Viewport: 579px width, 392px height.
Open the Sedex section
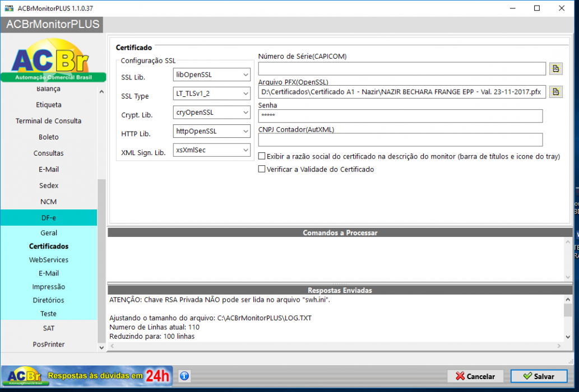click(x=48, y=186)
